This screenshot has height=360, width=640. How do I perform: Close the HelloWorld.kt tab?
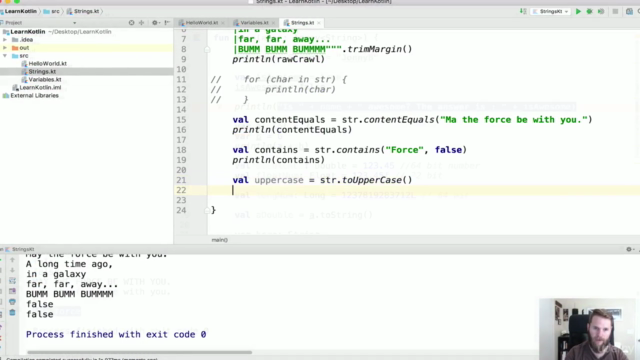(223, 23)
